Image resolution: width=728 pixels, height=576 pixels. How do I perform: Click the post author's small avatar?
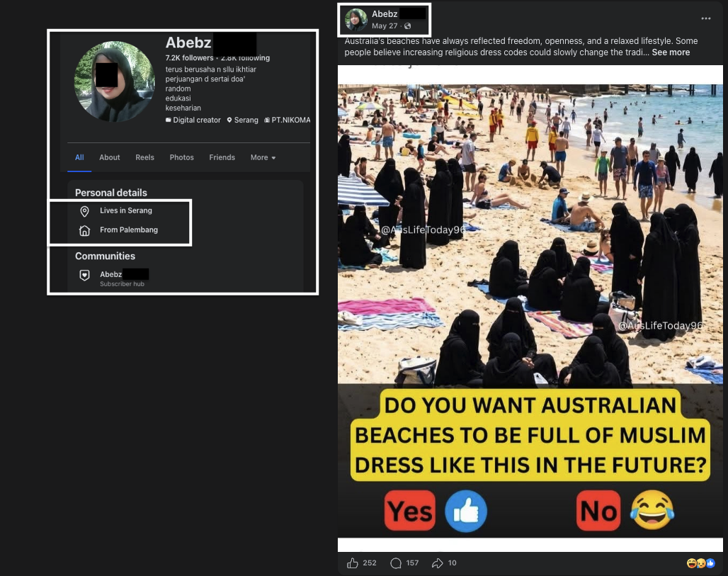[x=356, y=20]
